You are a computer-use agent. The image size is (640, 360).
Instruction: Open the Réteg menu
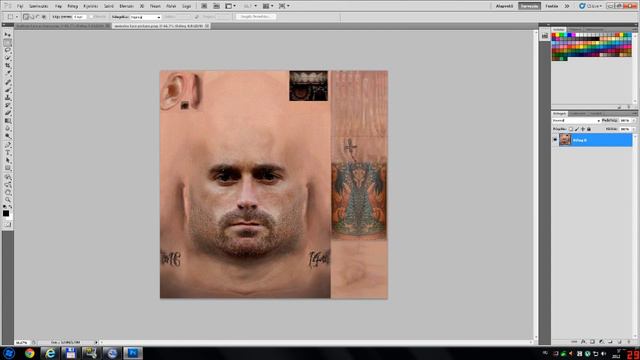(x=72, y=6)
